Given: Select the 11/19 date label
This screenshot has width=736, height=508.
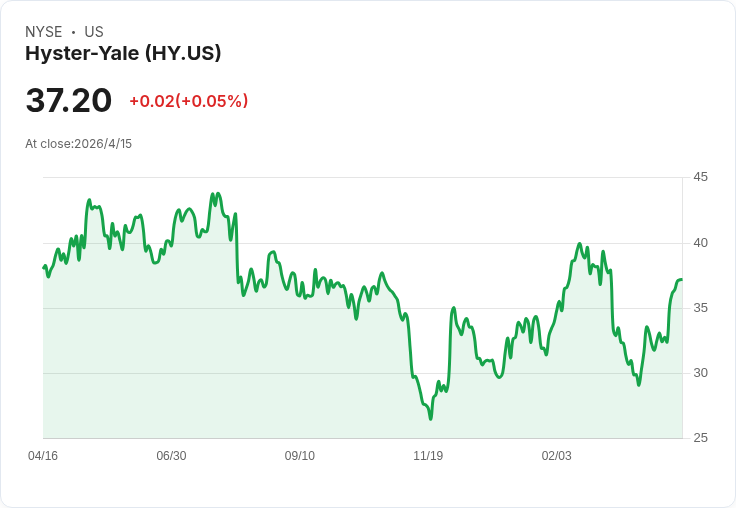Looking at the screenshot, I should point(428,456).
